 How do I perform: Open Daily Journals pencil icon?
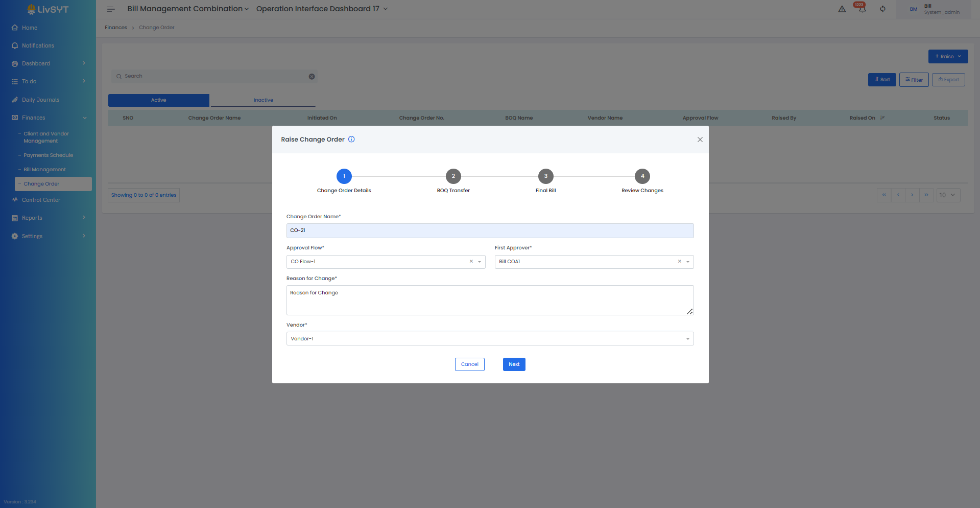coord(15,100)
